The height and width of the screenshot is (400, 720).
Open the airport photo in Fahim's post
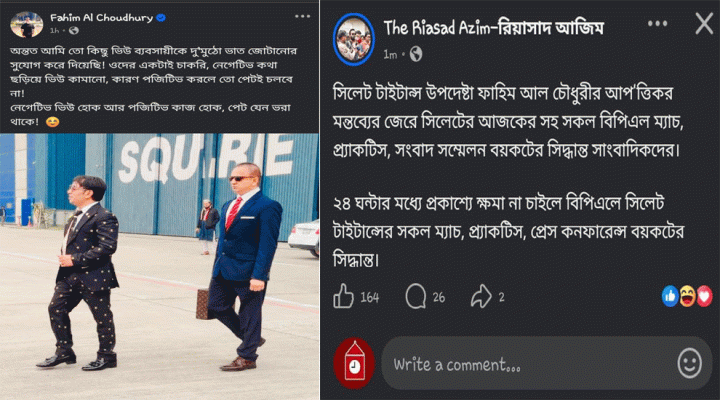pos(159,266)
